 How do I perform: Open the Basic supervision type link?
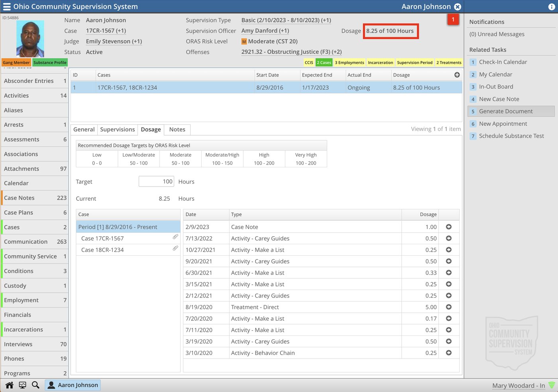pos(286,20)
